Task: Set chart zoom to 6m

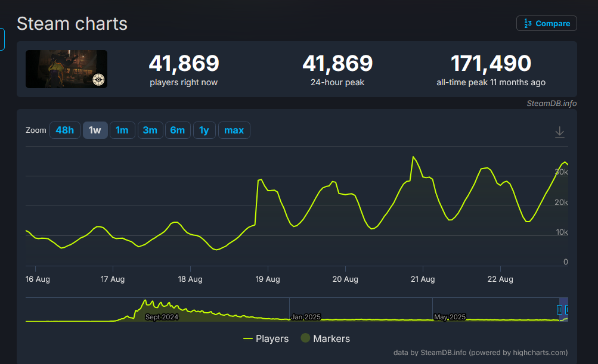Action: pyautogui.click(x=177, y=130)
